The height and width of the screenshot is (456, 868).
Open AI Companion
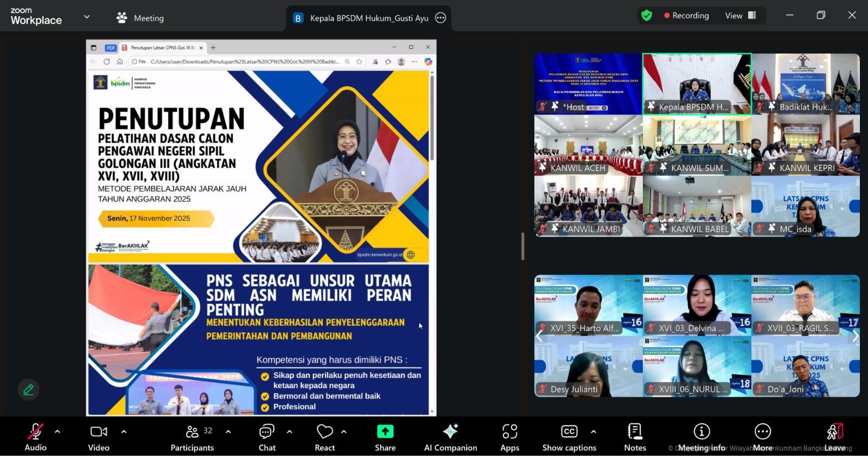click(450, 438)
